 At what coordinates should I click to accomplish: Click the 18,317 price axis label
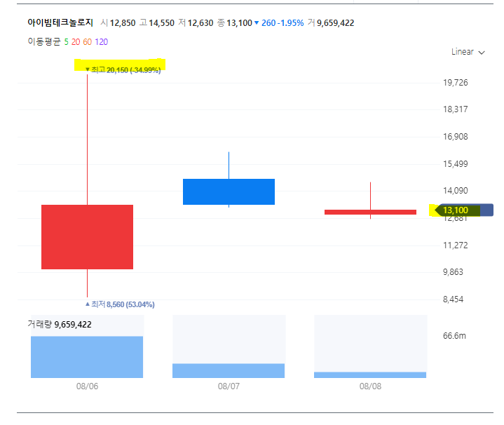point(455,109)
